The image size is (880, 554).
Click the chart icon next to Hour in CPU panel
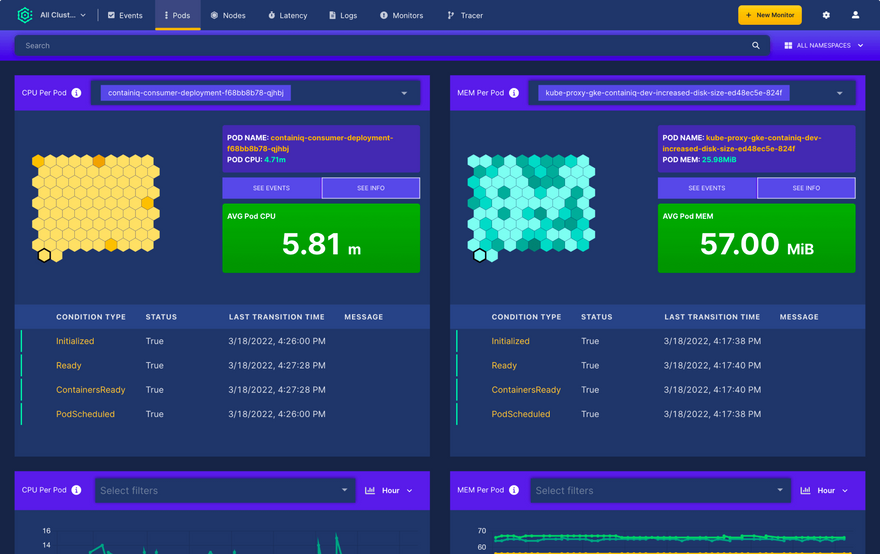(370, 491)
